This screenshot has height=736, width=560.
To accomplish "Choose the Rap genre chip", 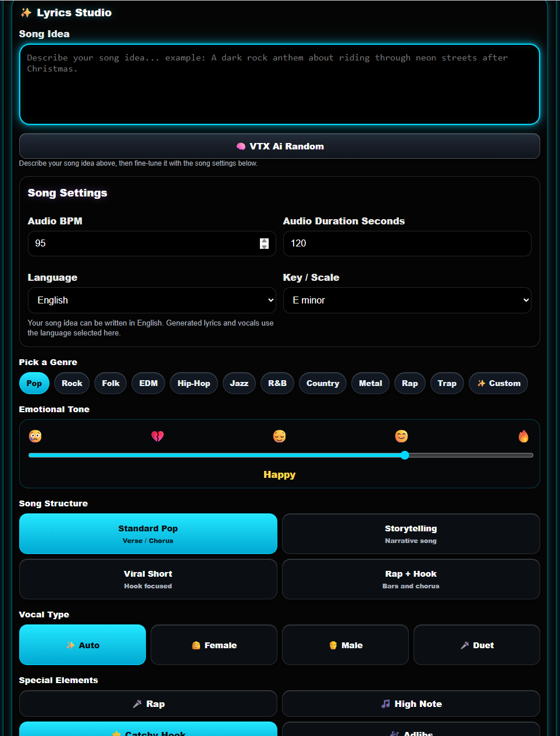I will coord(410,383).
